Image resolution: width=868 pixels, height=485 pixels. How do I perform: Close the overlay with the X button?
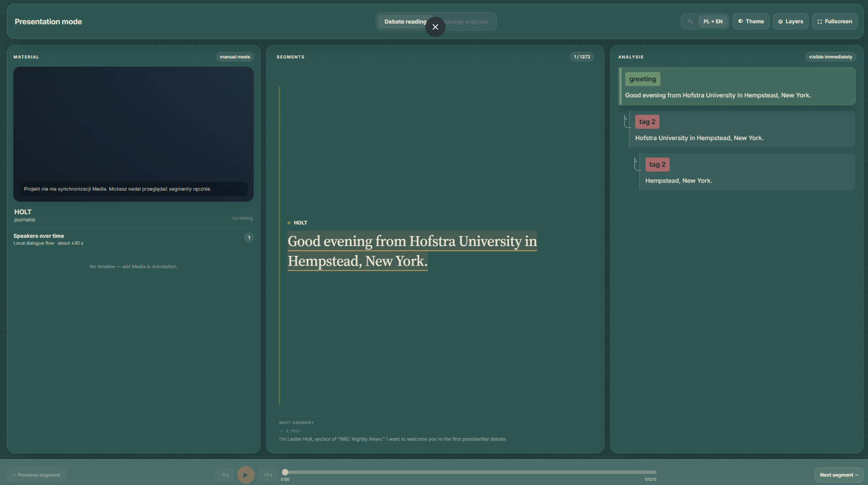(435, 27)
